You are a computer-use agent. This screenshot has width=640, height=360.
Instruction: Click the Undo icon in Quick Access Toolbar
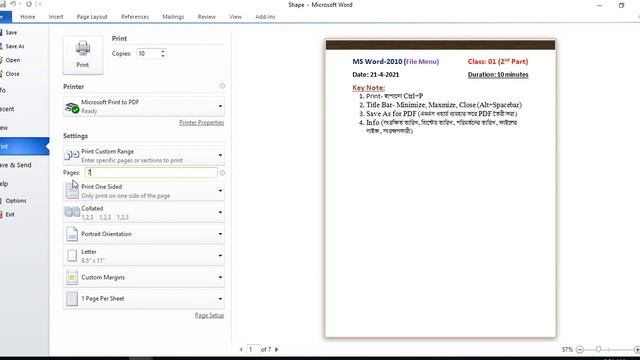pyautogui.click(x=13, y=4)
